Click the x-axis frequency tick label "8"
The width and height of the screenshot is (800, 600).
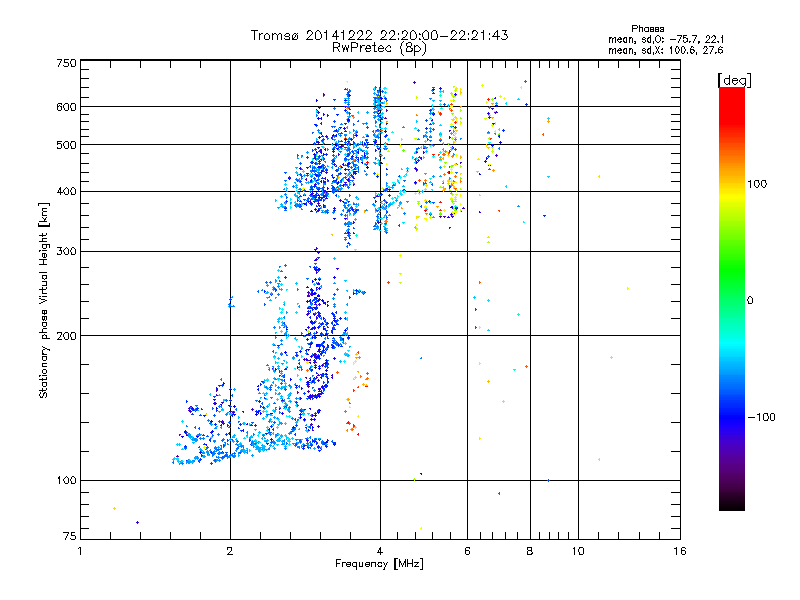click(x=530, y=551)
